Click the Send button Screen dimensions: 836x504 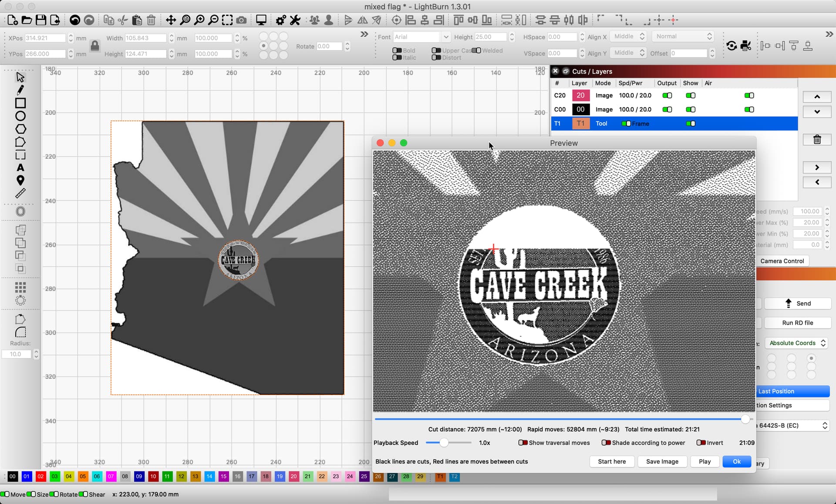click(798, 304)
